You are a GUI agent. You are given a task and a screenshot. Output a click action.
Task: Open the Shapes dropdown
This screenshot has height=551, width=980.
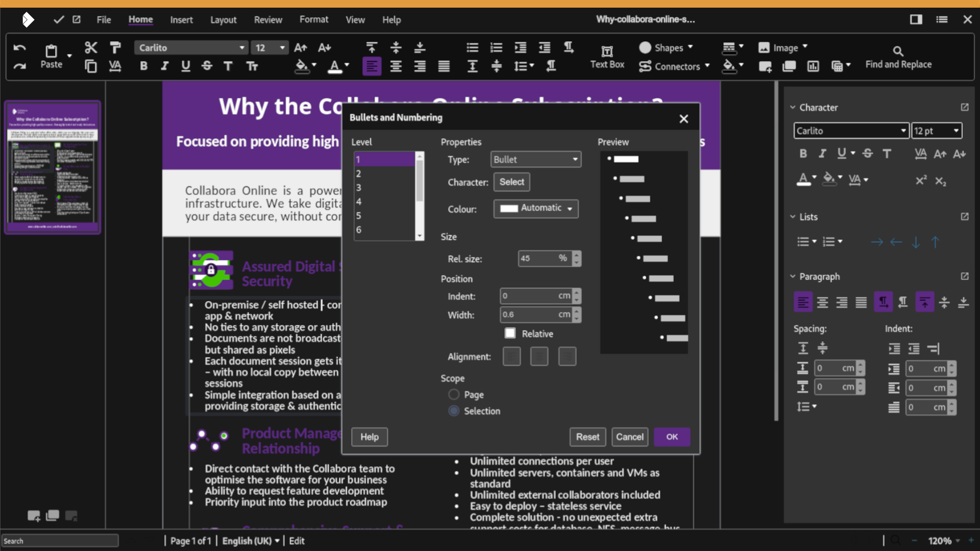(x=691, y=47)
